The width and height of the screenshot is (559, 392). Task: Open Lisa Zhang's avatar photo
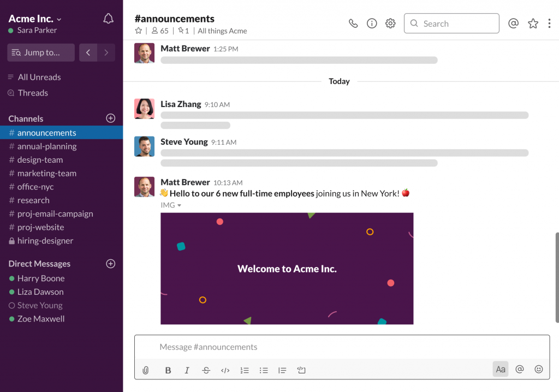point(144,109)
